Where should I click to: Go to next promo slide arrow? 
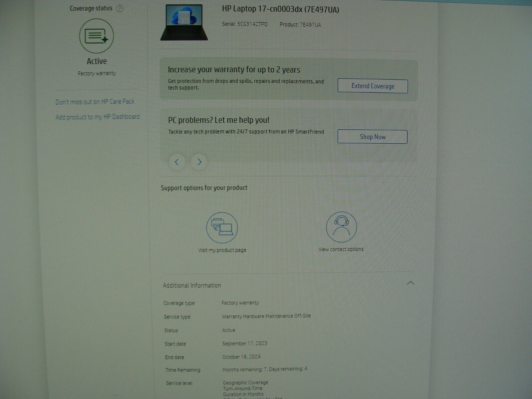tap(199, 162)
